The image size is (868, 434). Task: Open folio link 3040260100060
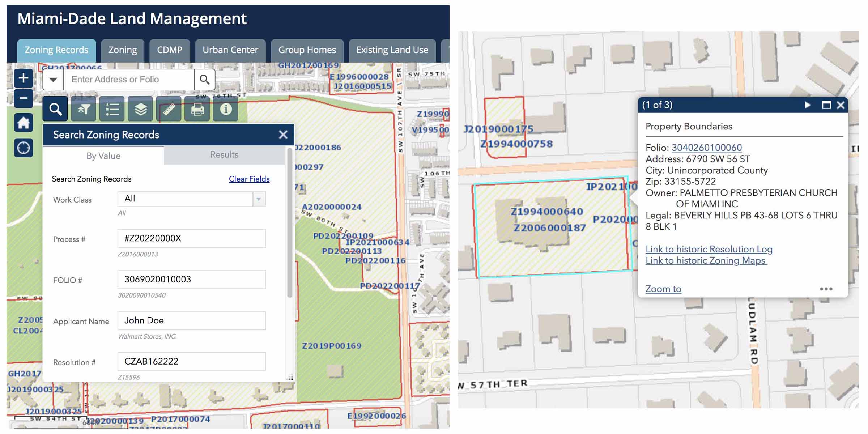707,148
